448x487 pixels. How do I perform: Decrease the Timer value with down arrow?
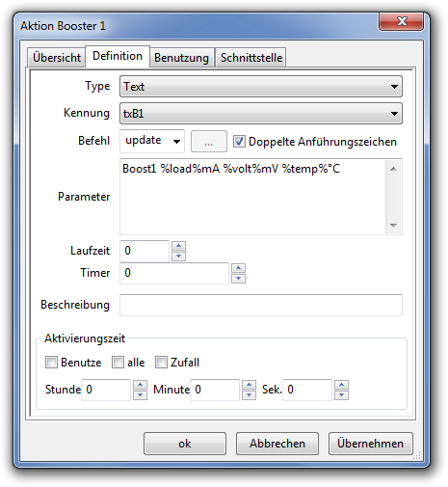coord(238,279)
